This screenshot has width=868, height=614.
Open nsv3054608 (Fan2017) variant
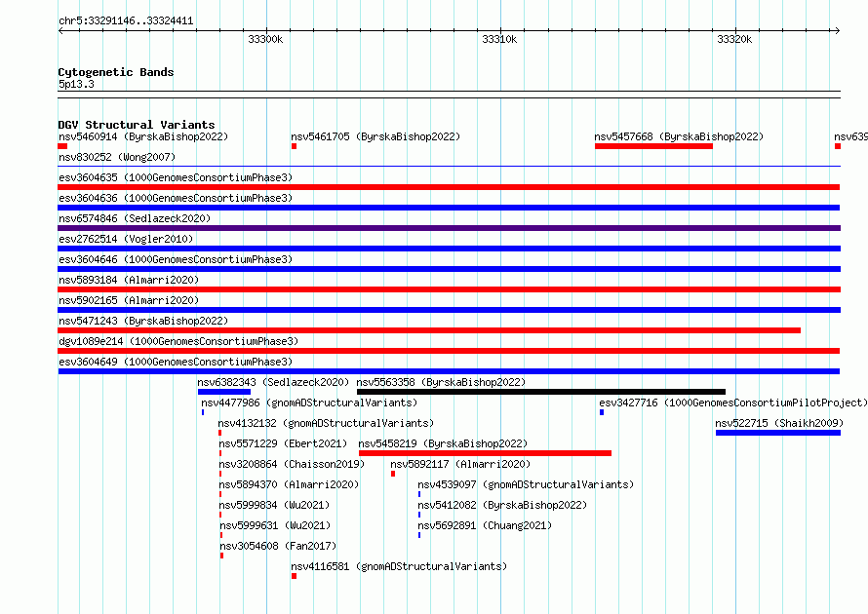(278, 546)
